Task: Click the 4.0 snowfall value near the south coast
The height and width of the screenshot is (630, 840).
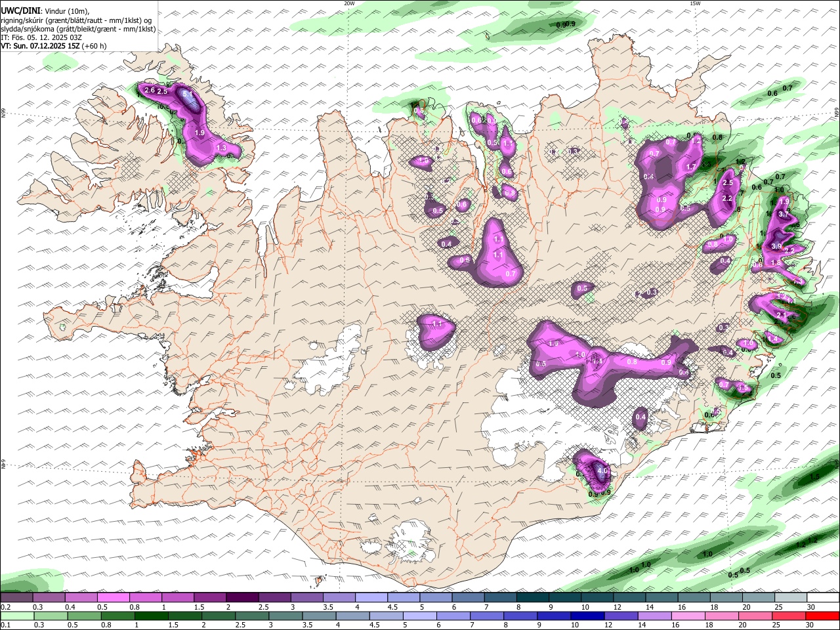Action: coord(603,471)
